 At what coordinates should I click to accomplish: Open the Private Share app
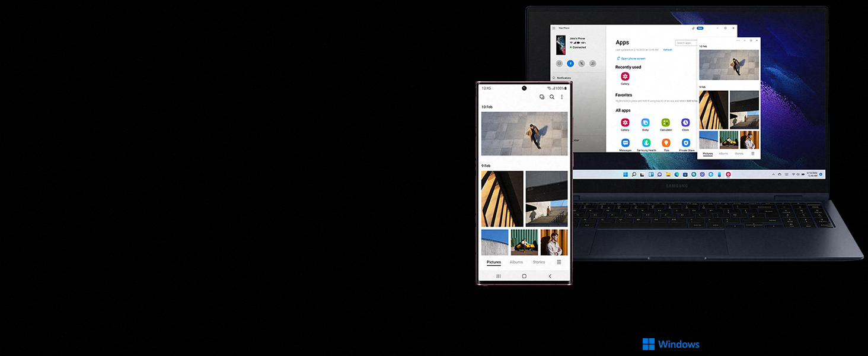[686, 143]
